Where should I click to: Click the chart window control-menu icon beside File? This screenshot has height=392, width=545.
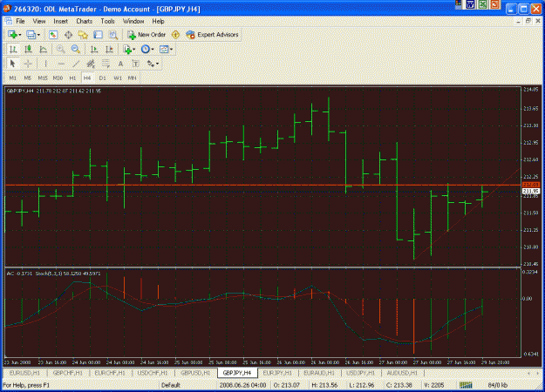point(9,22)
